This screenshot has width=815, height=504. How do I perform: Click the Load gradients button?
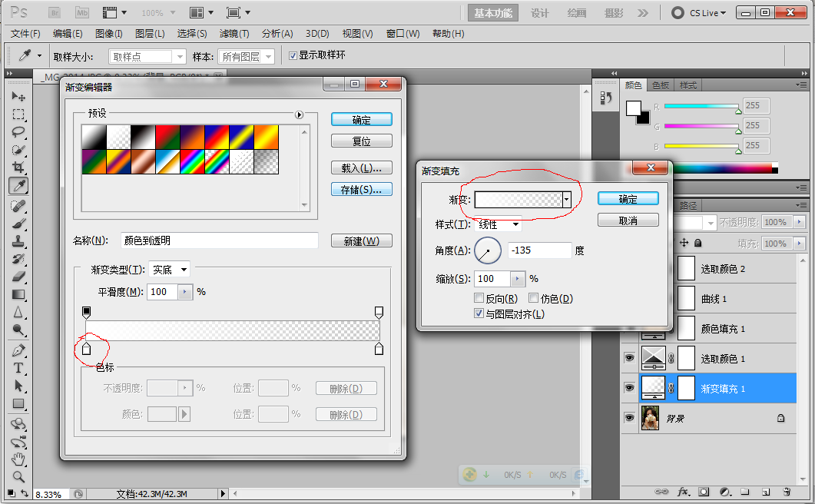(362, 168)
